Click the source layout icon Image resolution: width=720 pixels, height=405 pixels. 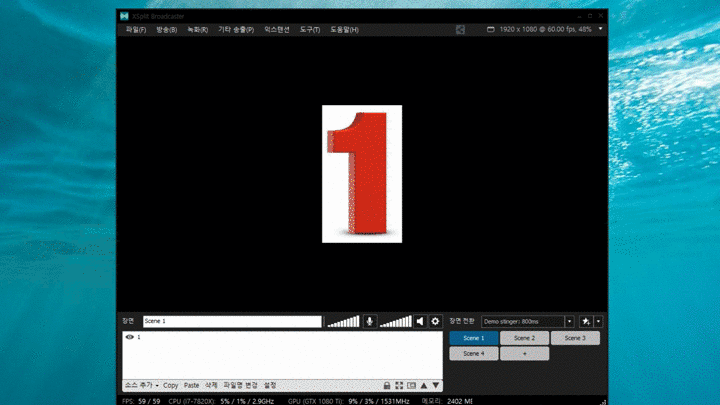(x=411, y=386)
